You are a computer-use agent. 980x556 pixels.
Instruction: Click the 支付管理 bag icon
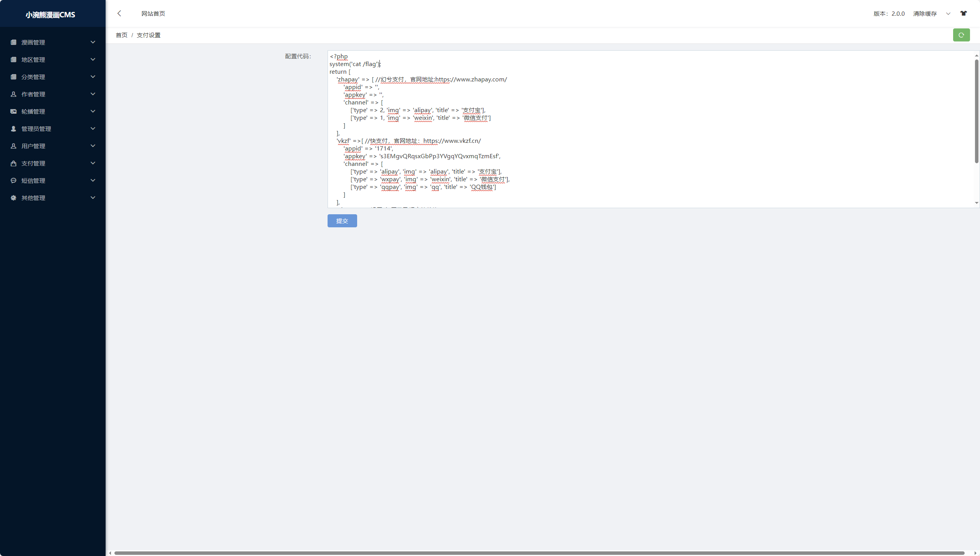pos(13,163)
